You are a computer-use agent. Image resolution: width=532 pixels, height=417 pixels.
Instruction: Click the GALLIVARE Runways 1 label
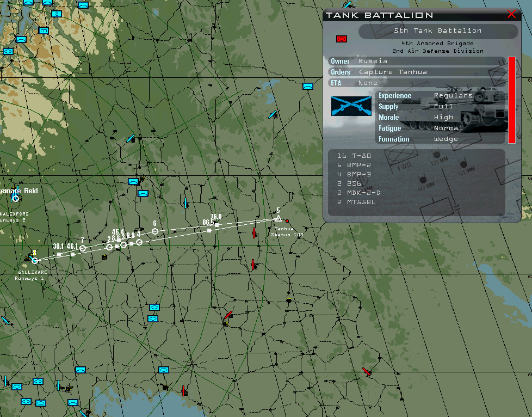[x=31, y=275]
